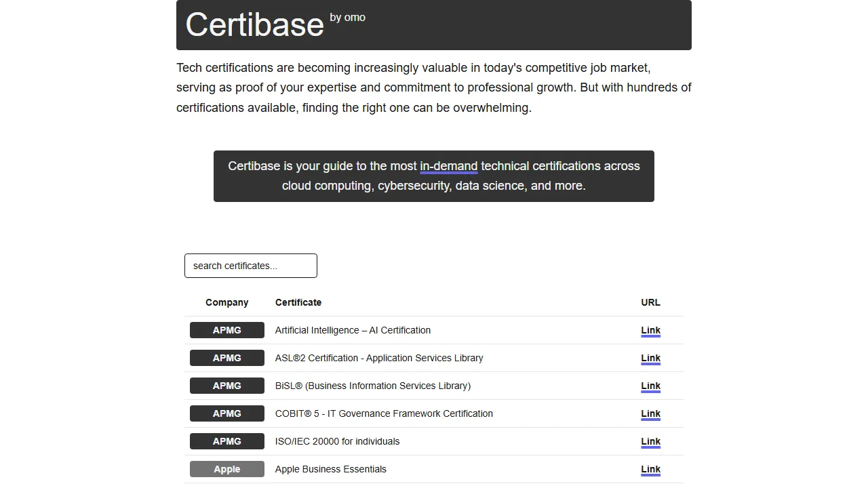868x488 pixels.
Task: Open the Link for Artificial Intelligence – AI Certification
Action: (x=650, y=330)
